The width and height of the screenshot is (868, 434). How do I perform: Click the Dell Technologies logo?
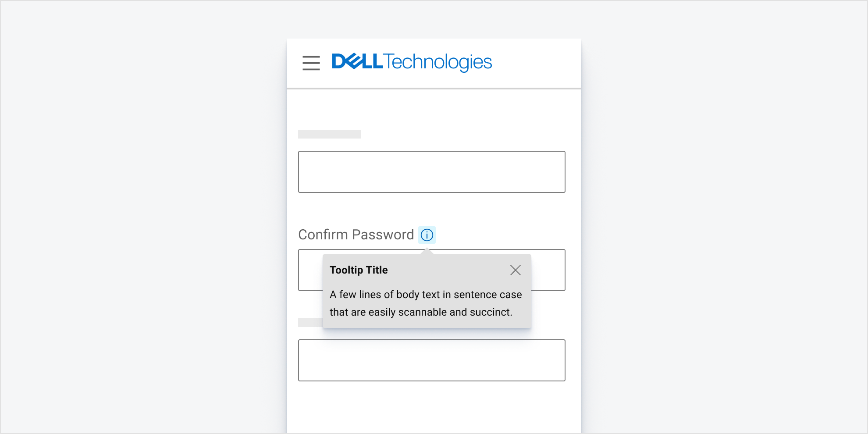[412, 62]
